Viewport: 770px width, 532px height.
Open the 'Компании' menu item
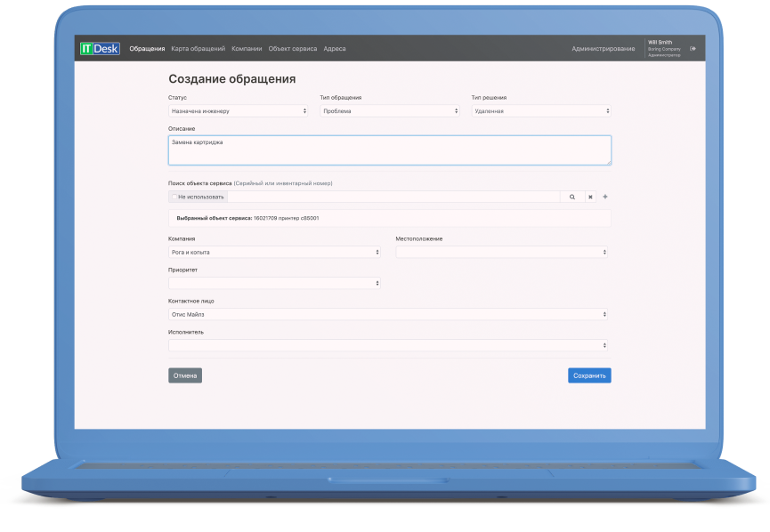tap(247, 49)
